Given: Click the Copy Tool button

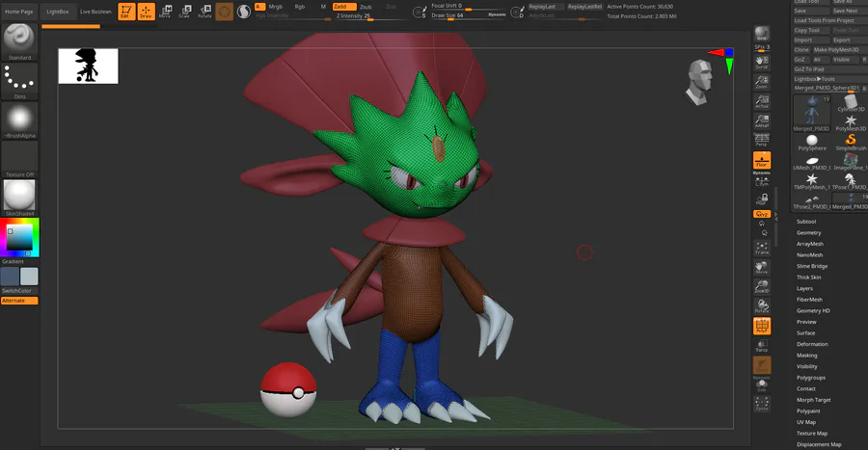Looking at the screenshot, I should point(810,31).
